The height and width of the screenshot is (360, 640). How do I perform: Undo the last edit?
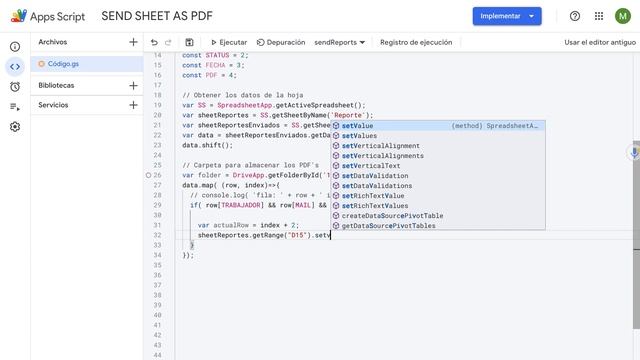(x=154, y=42)
